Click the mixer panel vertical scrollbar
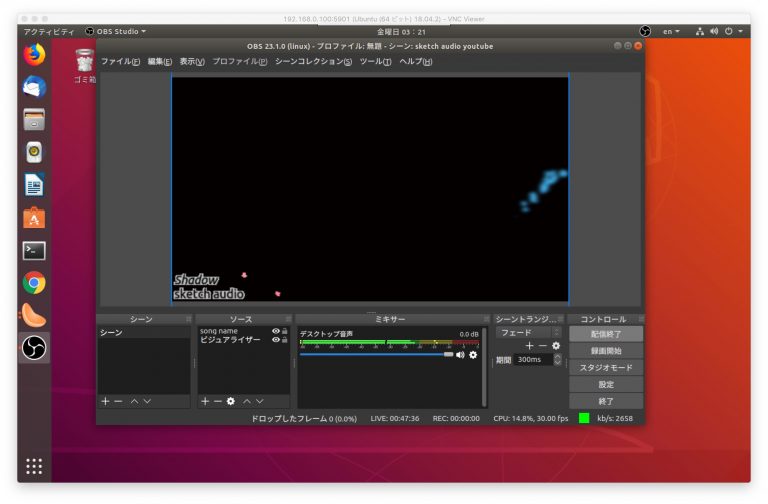768x504 pixels. pyautogui.click(x=484, y=366)
